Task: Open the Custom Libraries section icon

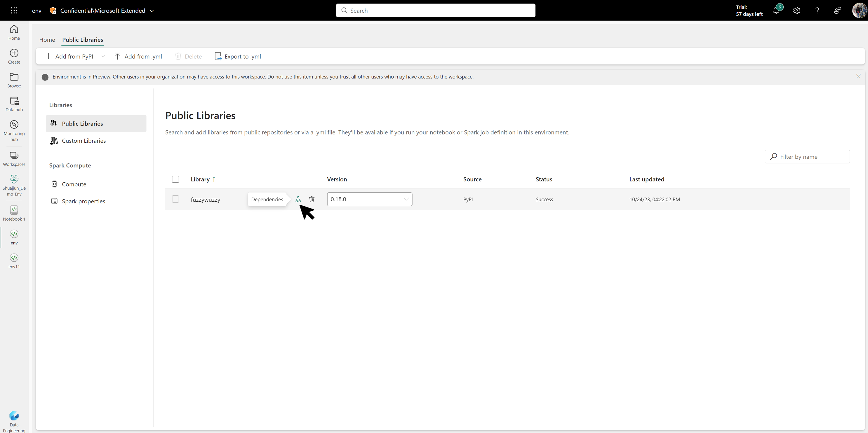Action: pos(54,140)
